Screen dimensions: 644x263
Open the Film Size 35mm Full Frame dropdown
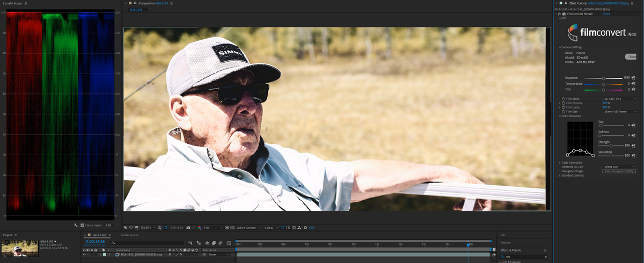click(620, 112)
